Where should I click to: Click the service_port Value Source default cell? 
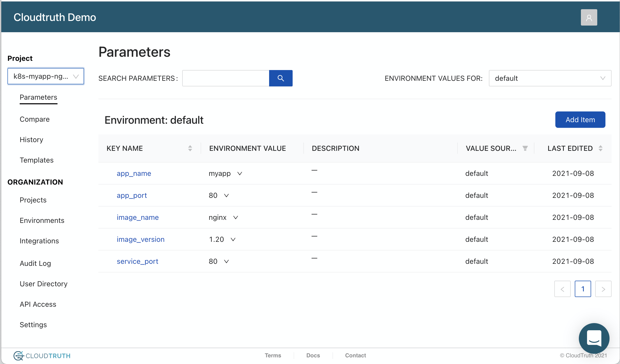(x=477, y=261)
